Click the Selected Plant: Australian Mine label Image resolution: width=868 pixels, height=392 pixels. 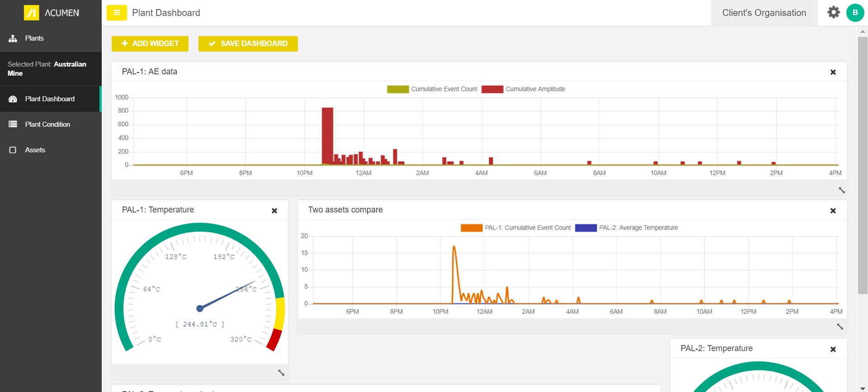click(47, 69)
